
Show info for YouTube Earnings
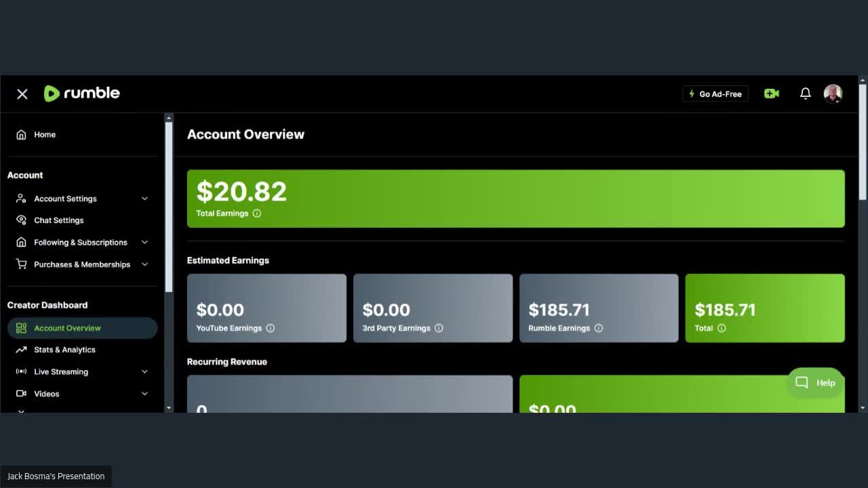pyautogui.click(x=271, y=328)
